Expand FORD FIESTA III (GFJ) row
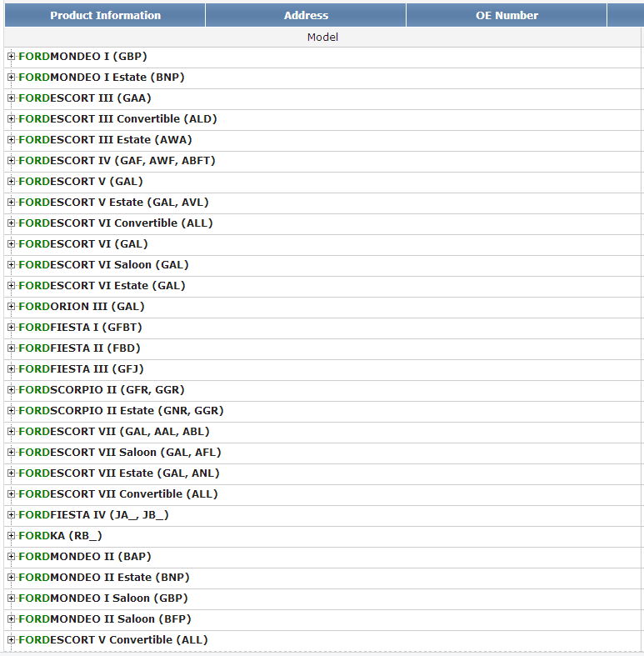 click(x=12, y=368)
